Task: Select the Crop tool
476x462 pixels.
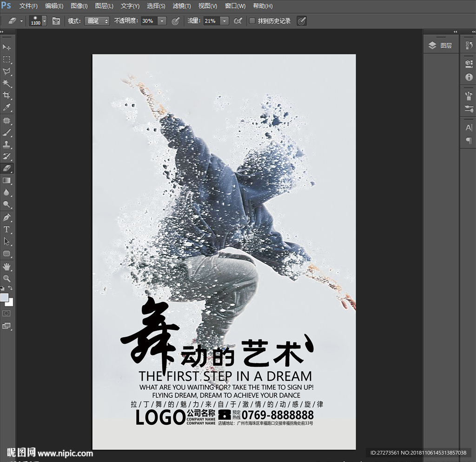Action: pos(7,95)
